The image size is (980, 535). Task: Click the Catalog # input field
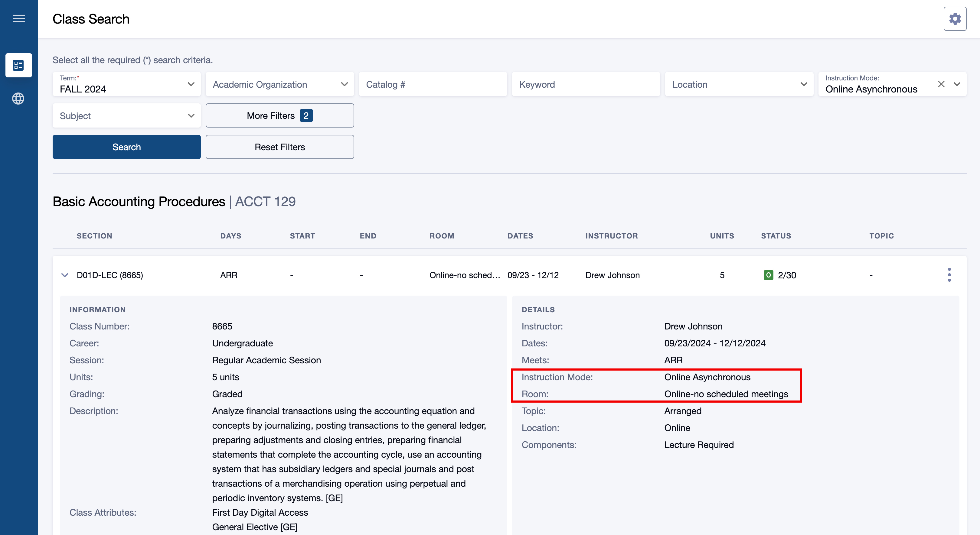click(433, 84)
